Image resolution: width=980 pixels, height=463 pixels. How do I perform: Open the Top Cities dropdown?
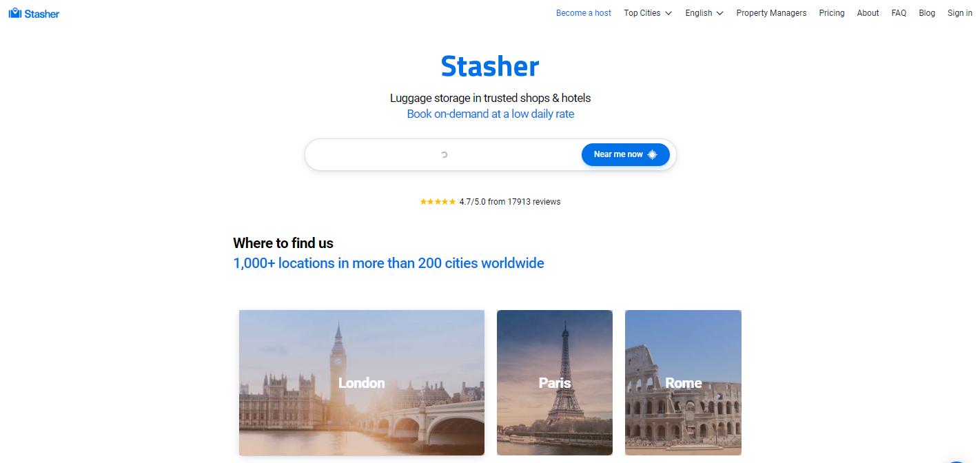click(648, 13)
